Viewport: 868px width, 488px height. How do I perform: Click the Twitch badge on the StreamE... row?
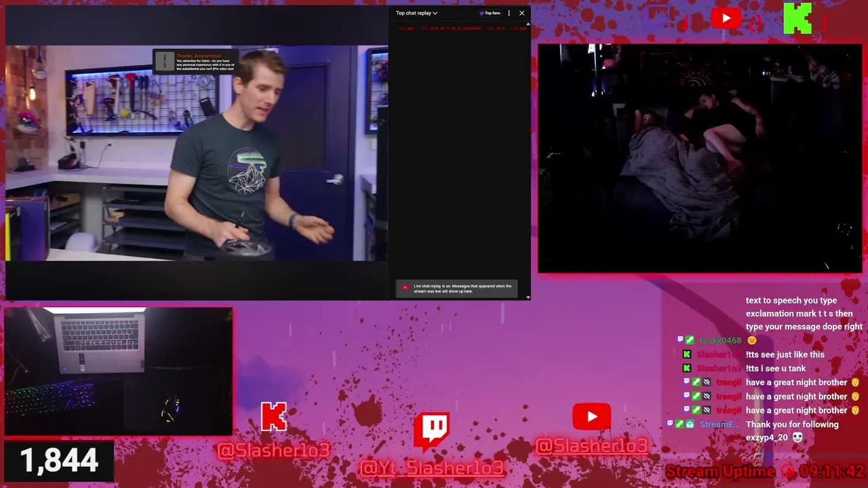click(x=670, y=424)
